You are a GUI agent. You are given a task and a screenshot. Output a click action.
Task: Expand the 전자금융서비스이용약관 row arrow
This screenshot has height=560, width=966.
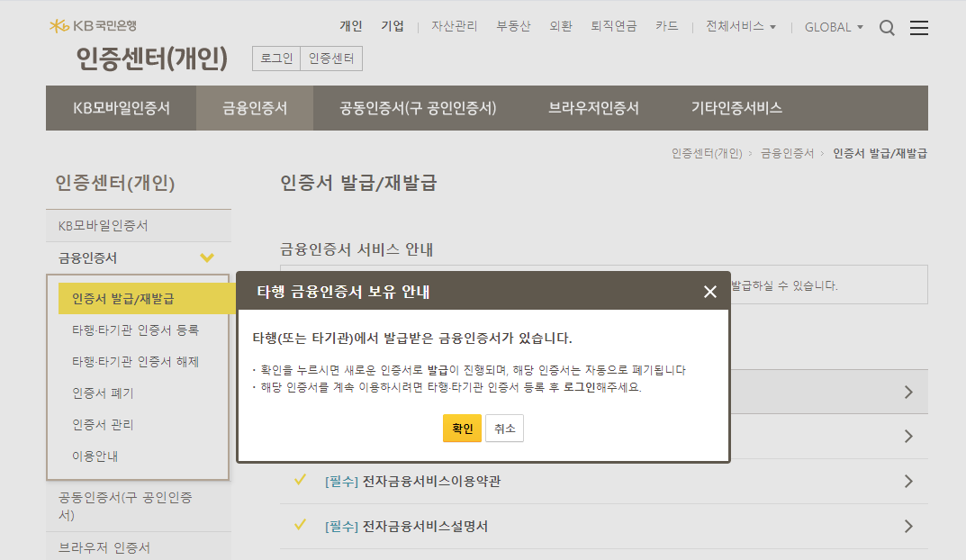908,481
